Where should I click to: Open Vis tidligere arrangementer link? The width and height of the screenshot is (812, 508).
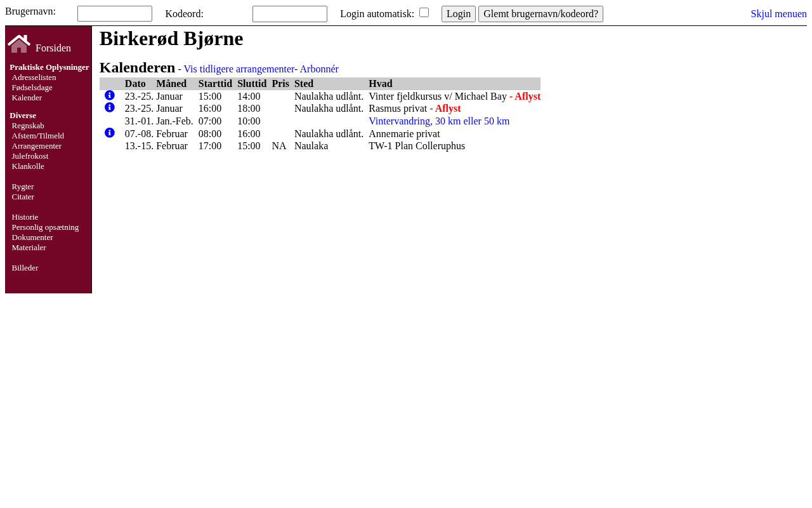(x=239, y=69)
